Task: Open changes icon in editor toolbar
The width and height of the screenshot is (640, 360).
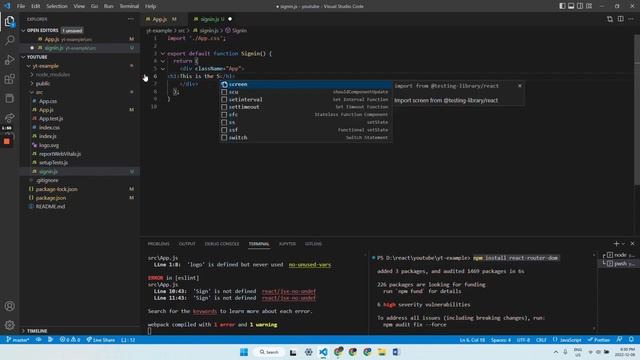Action: point(610,19)
